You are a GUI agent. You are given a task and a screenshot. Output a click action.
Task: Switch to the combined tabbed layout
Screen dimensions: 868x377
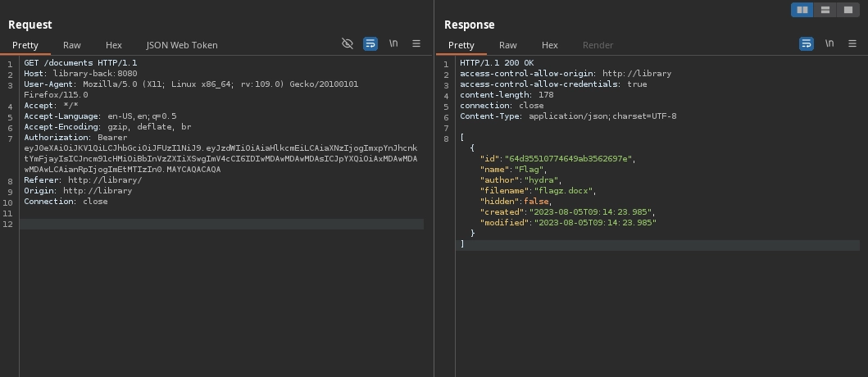[x=848, y=10]
